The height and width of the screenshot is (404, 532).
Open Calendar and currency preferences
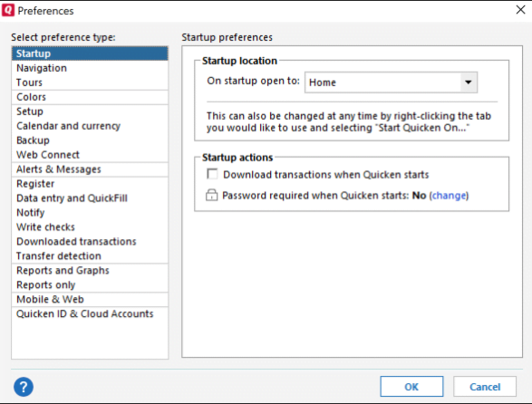(x=90, y=126)
